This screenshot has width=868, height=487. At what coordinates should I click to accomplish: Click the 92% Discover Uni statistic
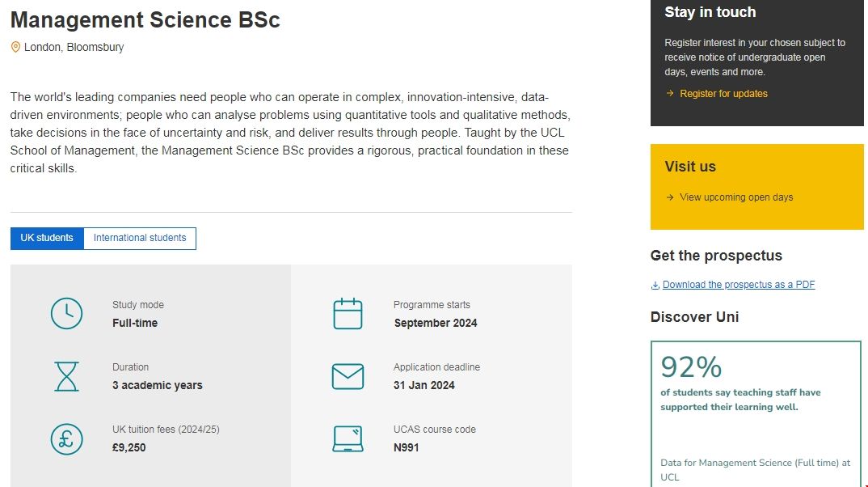pos(691,367)
